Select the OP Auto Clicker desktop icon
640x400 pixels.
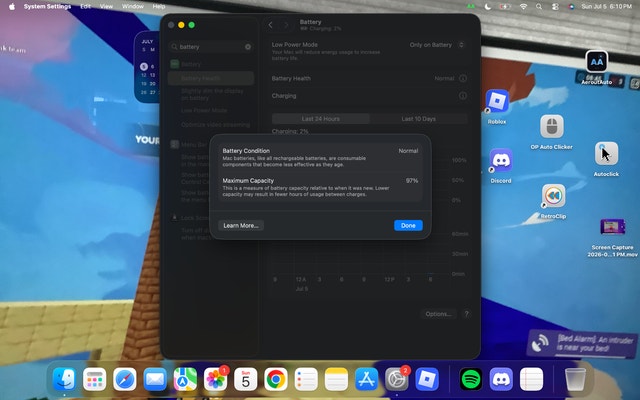point(552,127)
